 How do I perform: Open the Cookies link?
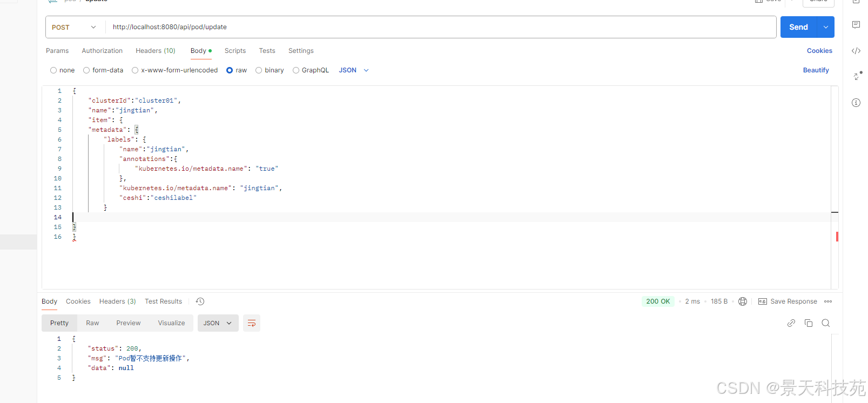(x=819, y=51)
